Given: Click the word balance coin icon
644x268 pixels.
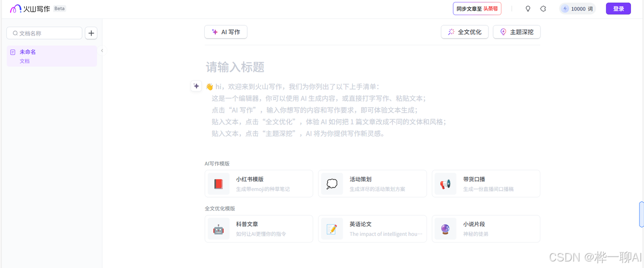Looking at the screenshot, I should click(x=565, y=9).
